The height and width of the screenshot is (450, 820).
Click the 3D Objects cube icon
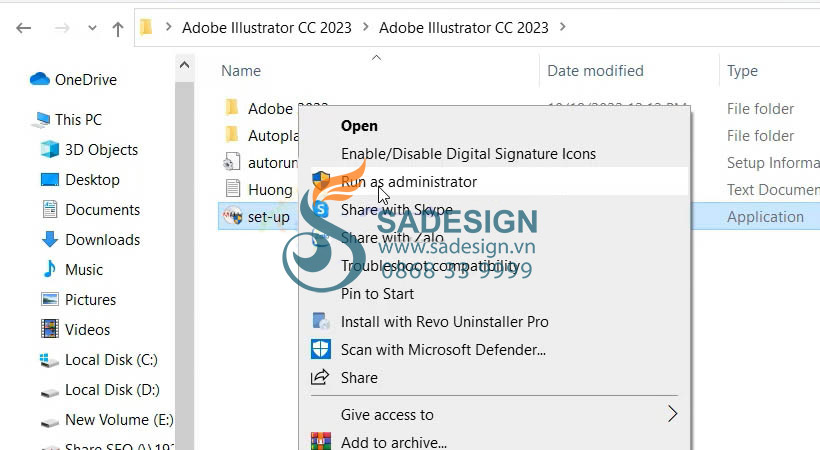(x=50, y=149)
